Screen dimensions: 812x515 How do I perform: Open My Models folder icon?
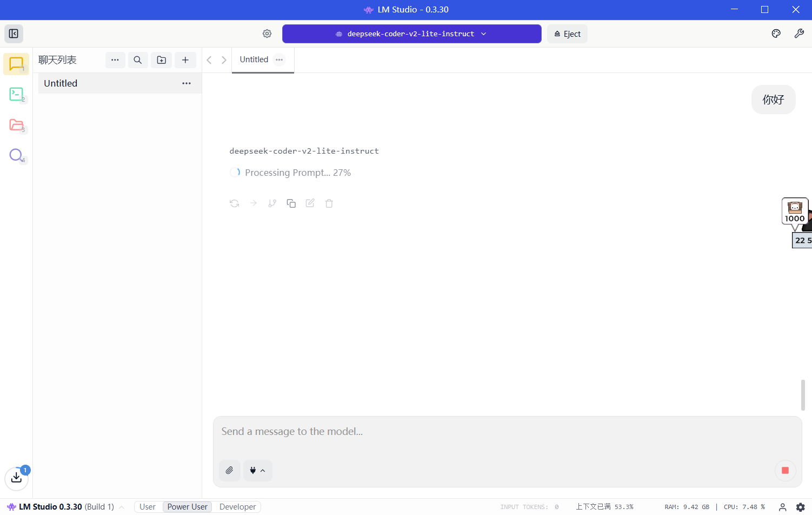point(16,125)
